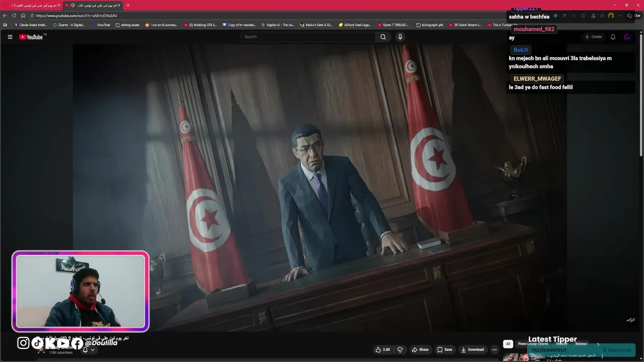Open more actions three-dot menu
Screen dimensions: 644x362
[x=495, y=349]
